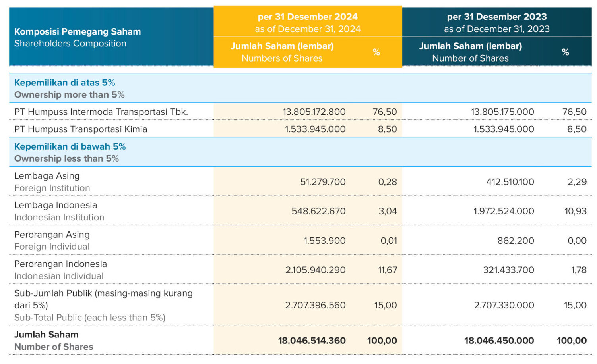Select the "Sub-Total Public (each less than 5%)" text
The image size is (597, 364).
[x=90, y=318]
